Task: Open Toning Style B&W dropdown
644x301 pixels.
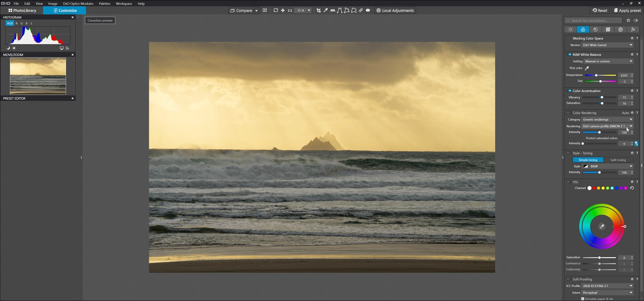Action: coord(607,166)
